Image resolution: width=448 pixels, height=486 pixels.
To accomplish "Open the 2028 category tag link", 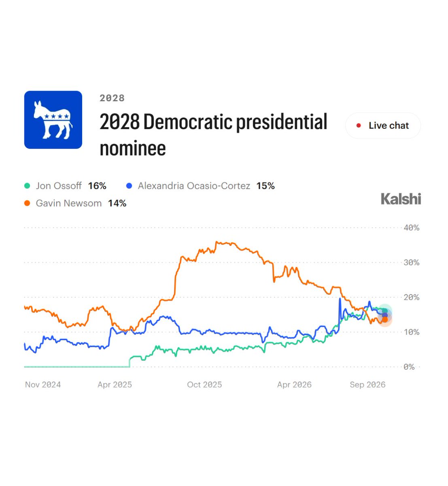I will click(x=112, y=98).
